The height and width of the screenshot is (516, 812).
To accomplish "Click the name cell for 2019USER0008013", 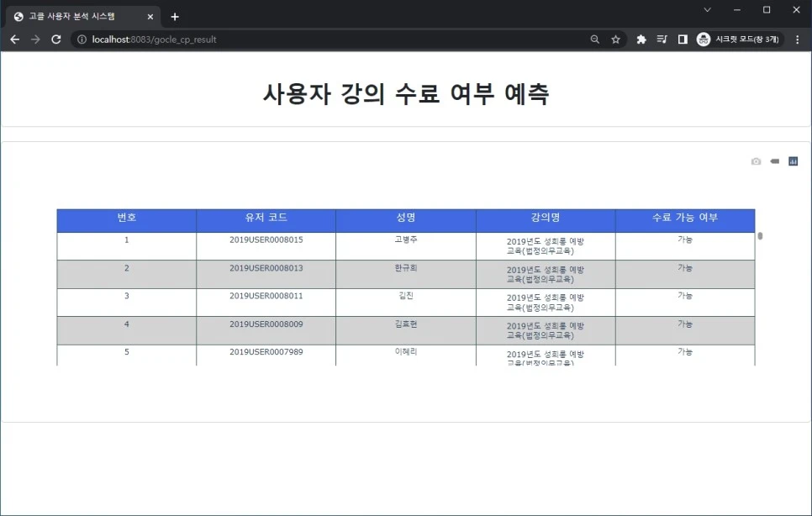I will (x=406, y=274).
